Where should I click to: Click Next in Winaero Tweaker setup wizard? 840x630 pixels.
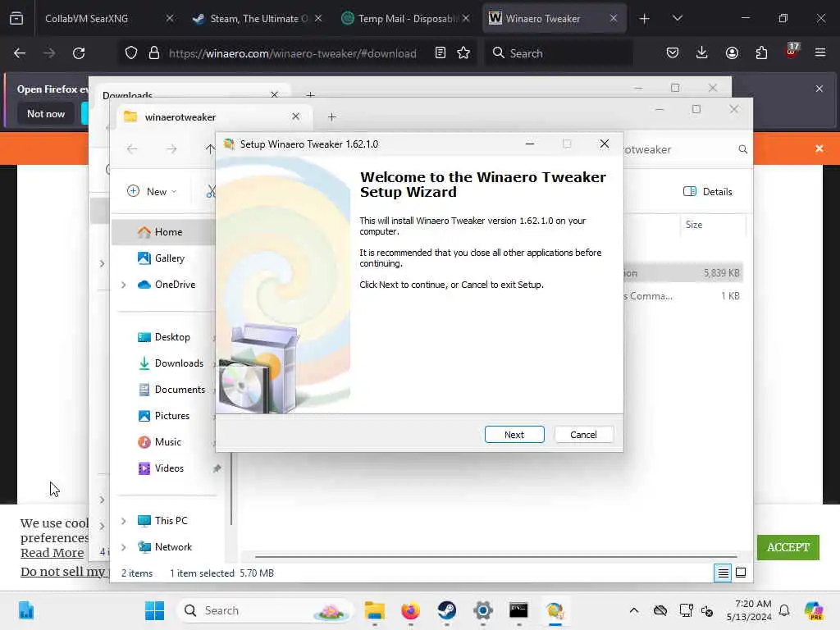click(x=514, y=435)
